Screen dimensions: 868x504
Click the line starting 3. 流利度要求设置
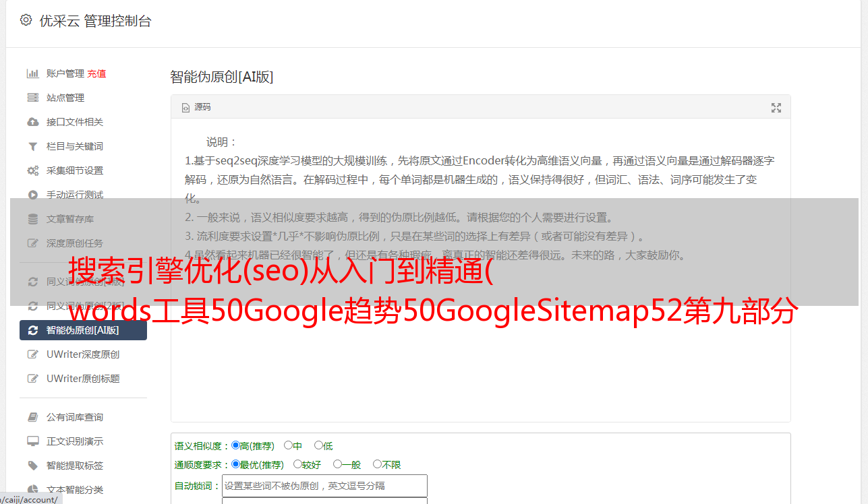(x=416, y=237)
